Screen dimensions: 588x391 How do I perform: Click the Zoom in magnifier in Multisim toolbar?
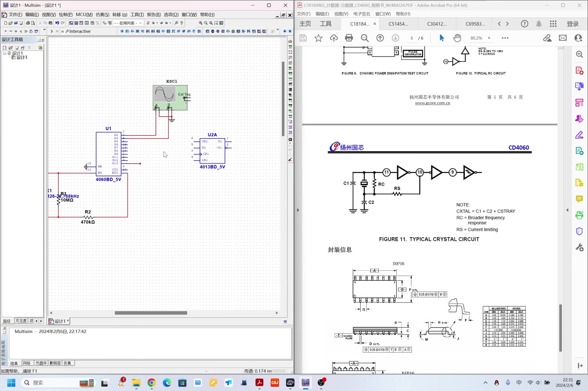pos(201,23)
